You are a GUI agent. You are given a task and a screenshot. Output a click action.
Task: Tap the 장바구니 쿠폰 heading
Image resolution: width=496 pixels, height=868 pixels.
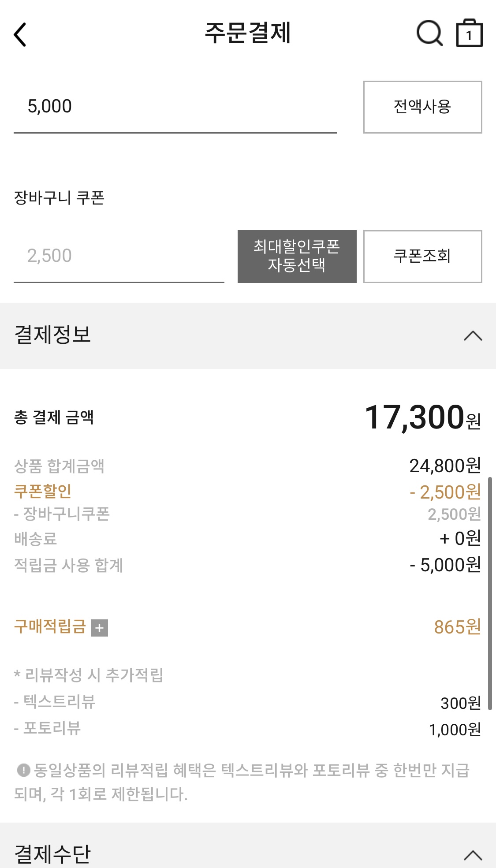click(x=59, y=197)
